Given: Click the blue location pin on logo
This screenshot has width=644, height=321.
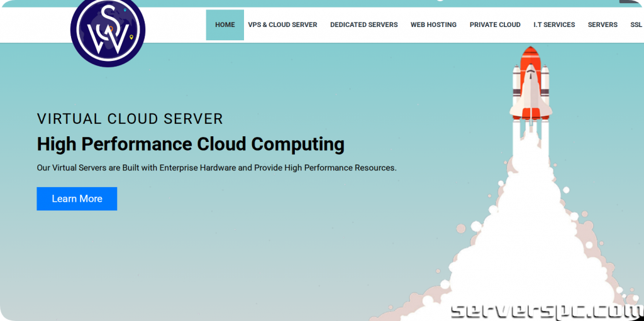Looking at the screenshot, I should tap(125, 10).
